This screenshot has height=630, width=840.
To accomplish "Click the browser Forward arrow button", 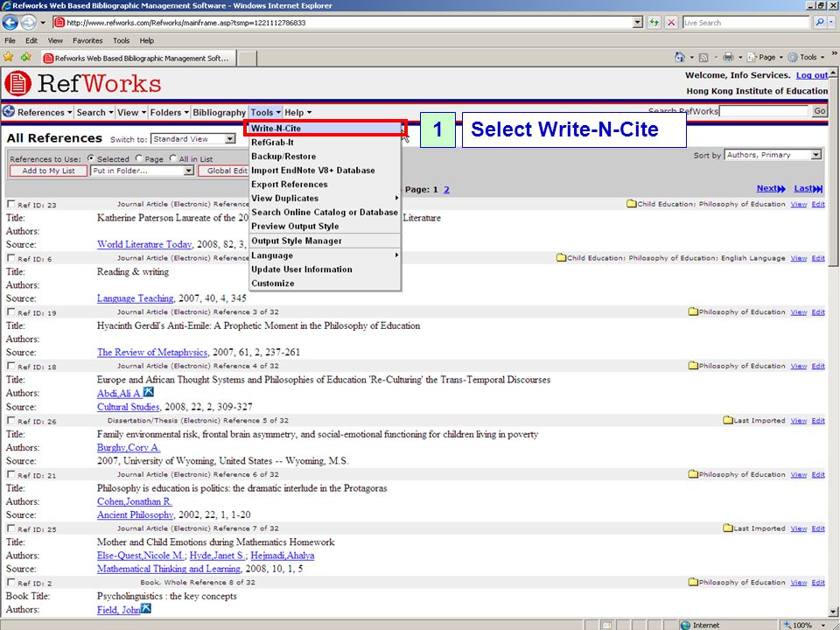I will (28, 23).
